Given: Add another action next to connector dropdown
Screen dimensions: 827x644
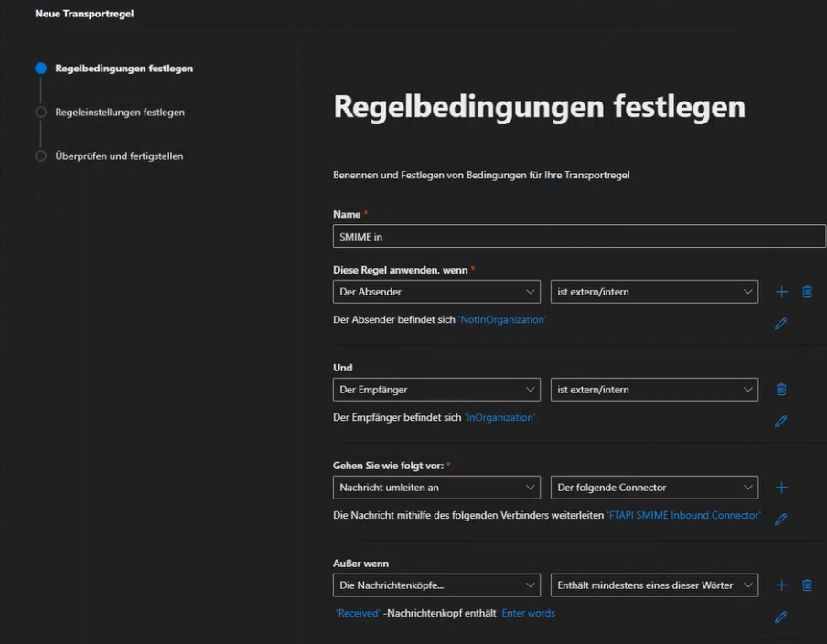Looking at the screenshot, I should (781, 488).
